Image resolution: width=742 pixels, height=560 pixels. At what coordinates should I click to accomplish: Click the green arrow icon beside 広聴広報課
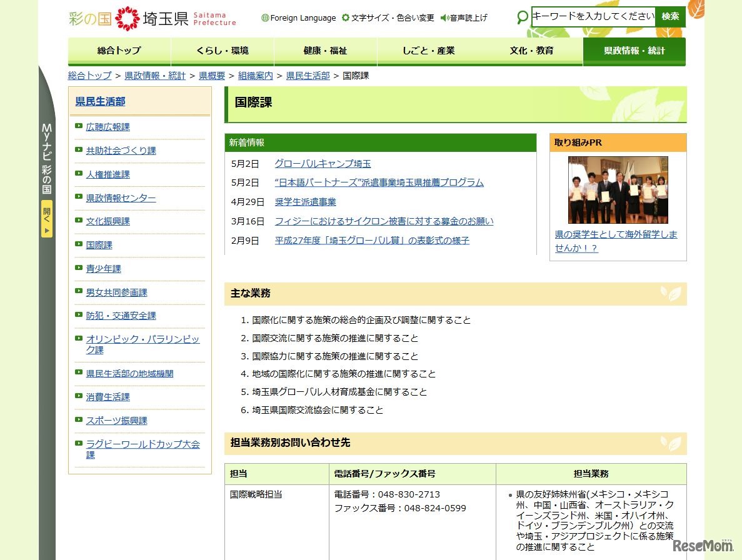coord(79,126)
